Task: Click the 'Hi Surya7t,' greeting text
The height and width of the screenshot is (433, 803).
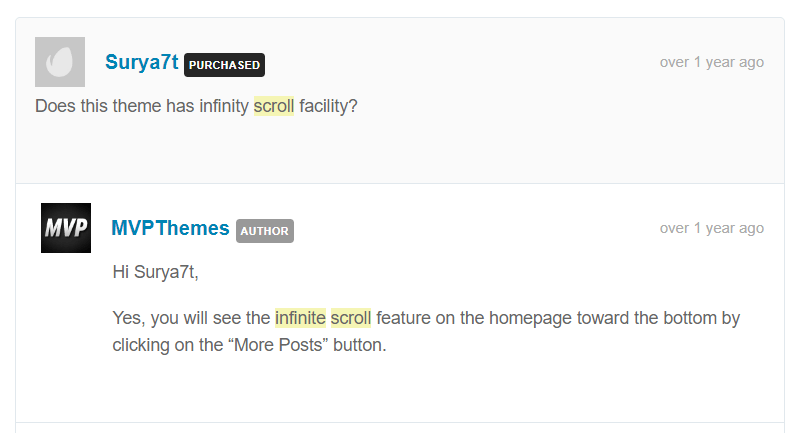Action: 156,272
